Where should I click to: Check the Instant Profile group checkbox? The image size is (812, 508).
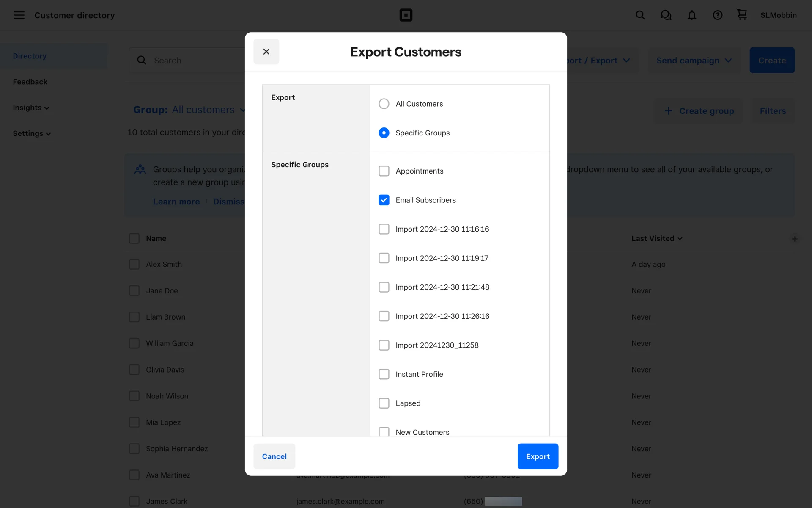tap(384, 374)
